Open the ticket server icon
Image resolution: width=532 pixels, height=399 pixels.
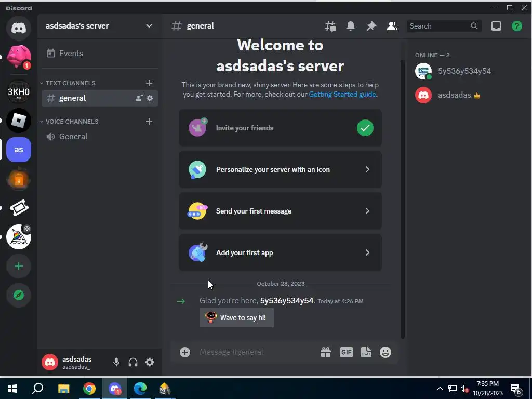19,208
